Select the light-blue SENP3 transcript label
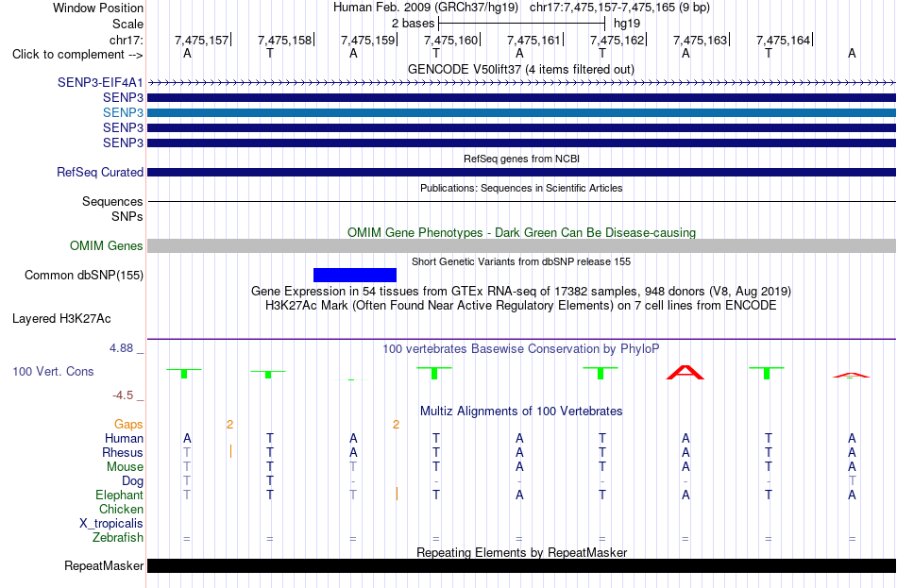Viewport: 897px width, 588px height. point(123,112)
